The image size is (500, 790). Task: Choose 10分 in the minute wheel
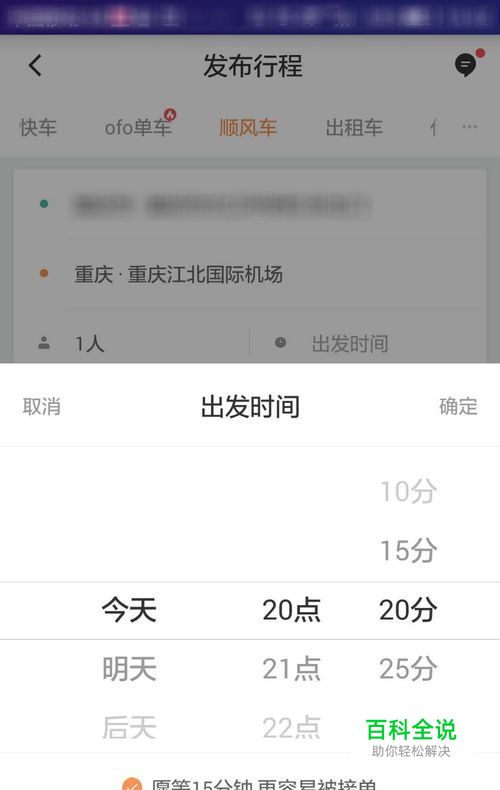[x=408, y=491]
